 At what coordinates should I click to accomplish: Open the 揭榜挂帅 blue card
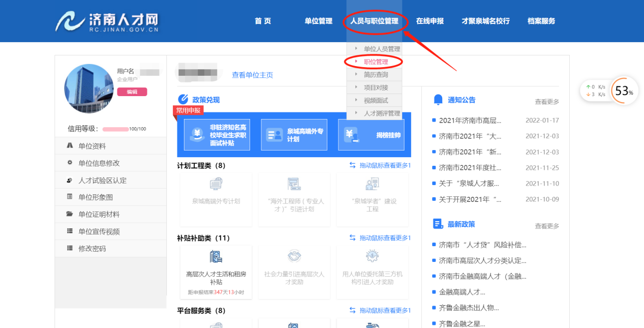pyautogui.click(x=371, y=135)
